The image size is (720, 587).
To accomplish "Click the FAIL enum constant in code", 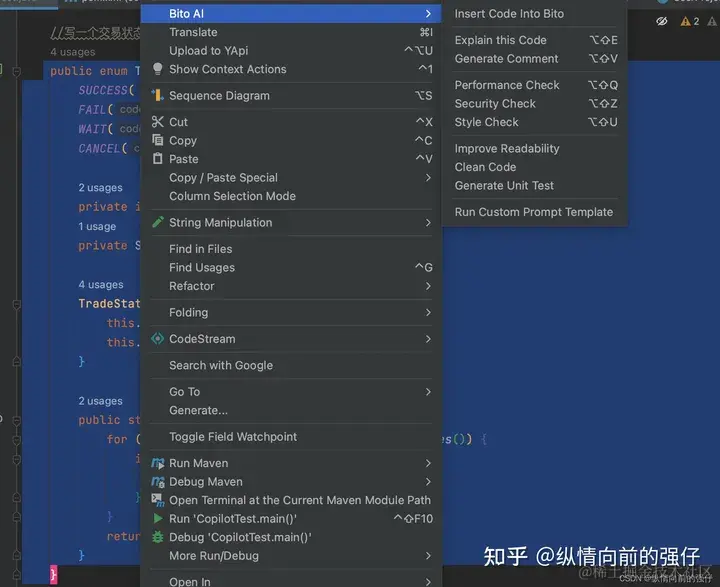I will [92, 110].
